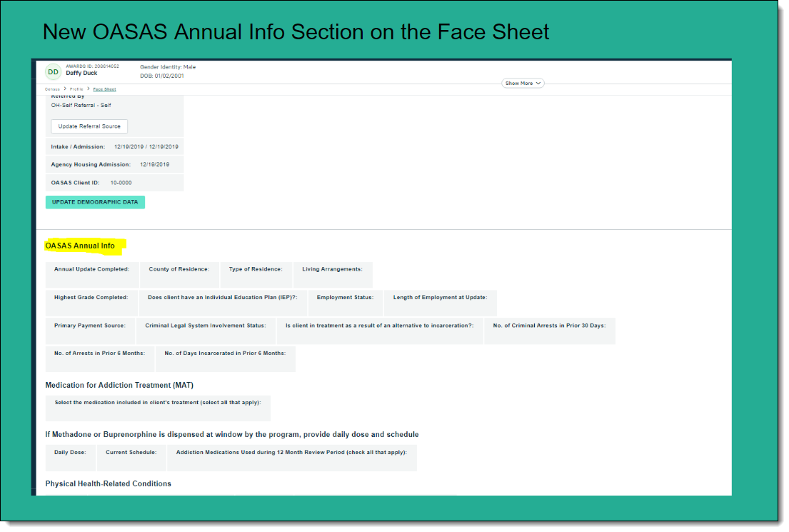This screenshot has height=532, width=789.
Task: Select the Type of Residence field
Action: pos(256,274)
